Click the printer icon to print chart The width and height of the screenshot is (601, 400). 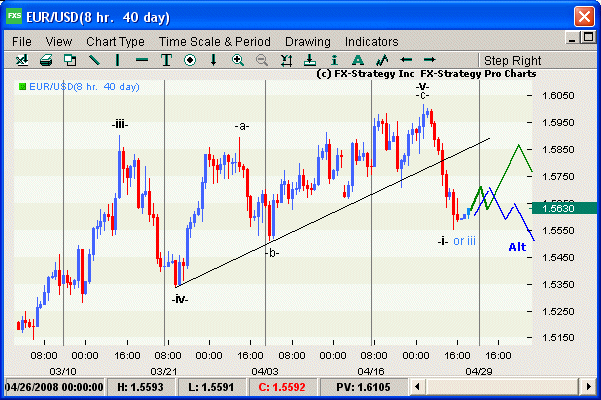46,60
